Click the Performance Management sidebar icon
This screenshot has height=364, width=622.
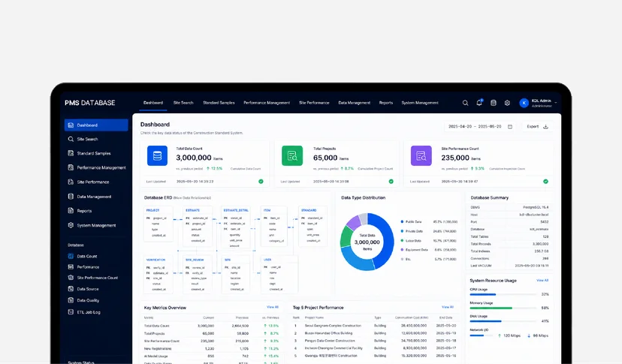point(71,167)
